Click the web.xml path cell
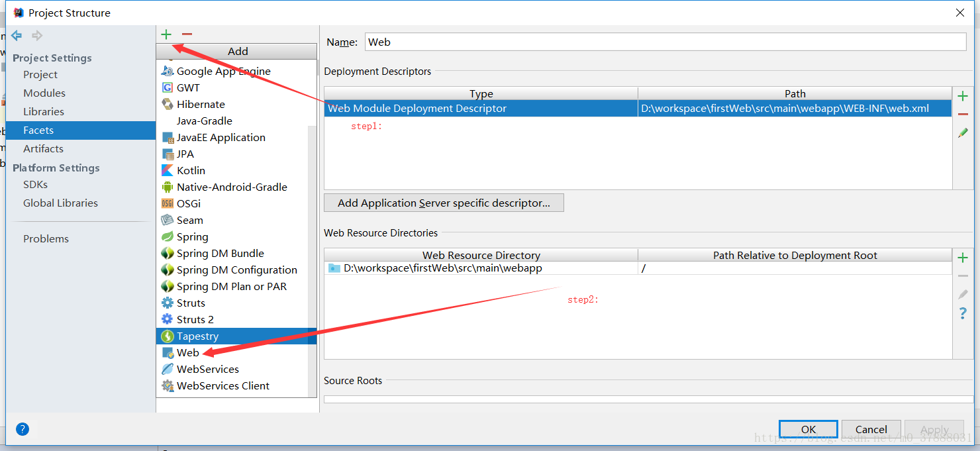This screenshot has height=451, width=980. [x=795, y=109]
